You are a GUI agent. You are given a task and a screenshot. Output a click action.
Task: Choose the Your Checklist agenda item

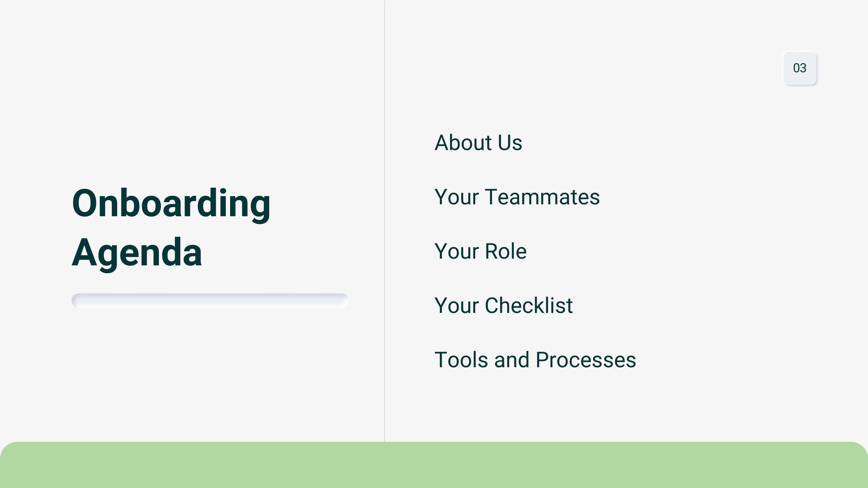tap(503, 306)
